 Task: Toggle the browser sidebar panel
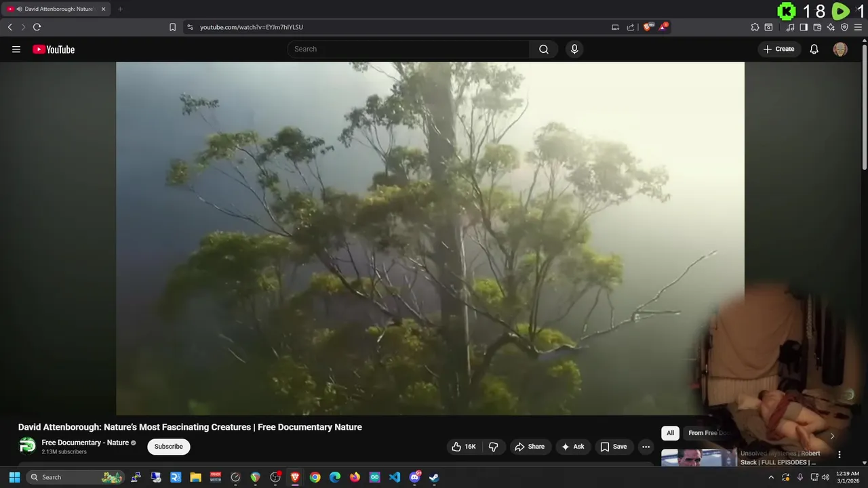coord(804,27)
